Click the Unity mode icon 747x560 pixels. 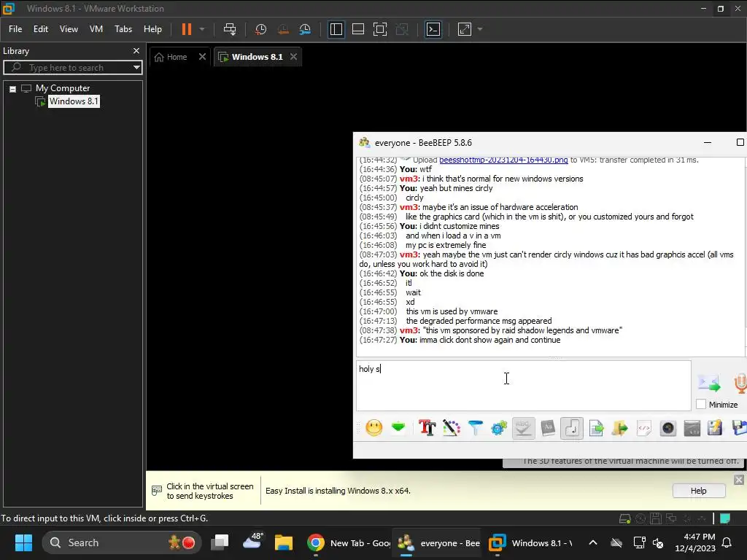tap(402, 29)
